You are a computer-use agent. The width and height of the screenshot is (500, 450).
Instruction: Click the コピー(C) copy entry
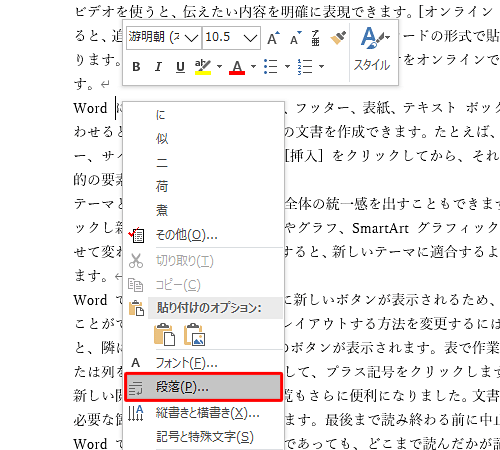[x=203, y=285]
